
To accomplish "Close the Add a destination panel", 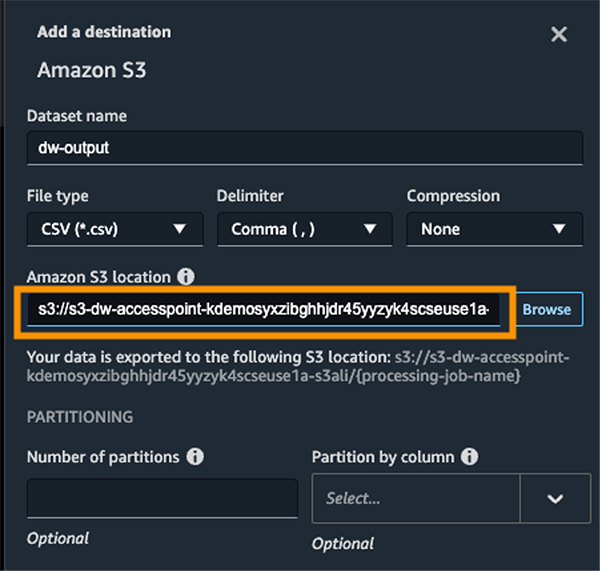I will [559, 35].
